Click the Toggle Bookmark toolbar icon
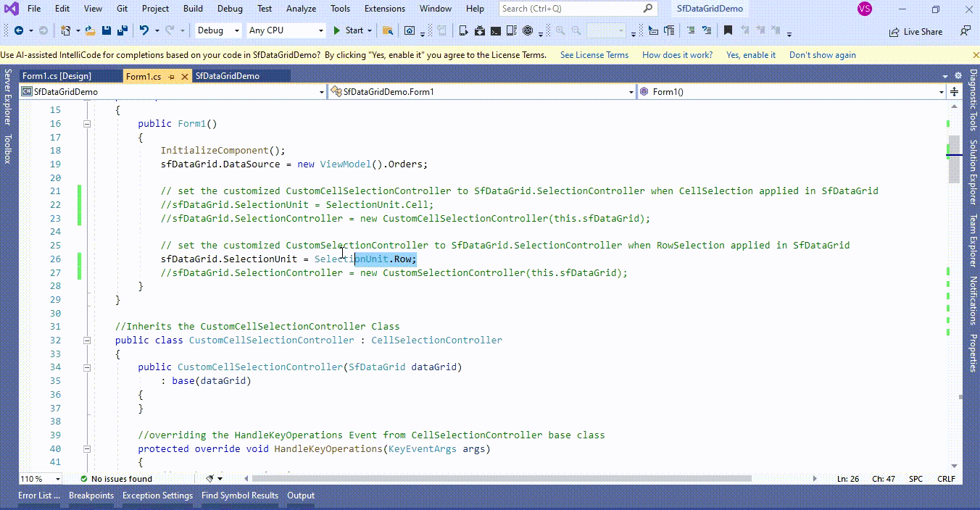 coord(728,30)
